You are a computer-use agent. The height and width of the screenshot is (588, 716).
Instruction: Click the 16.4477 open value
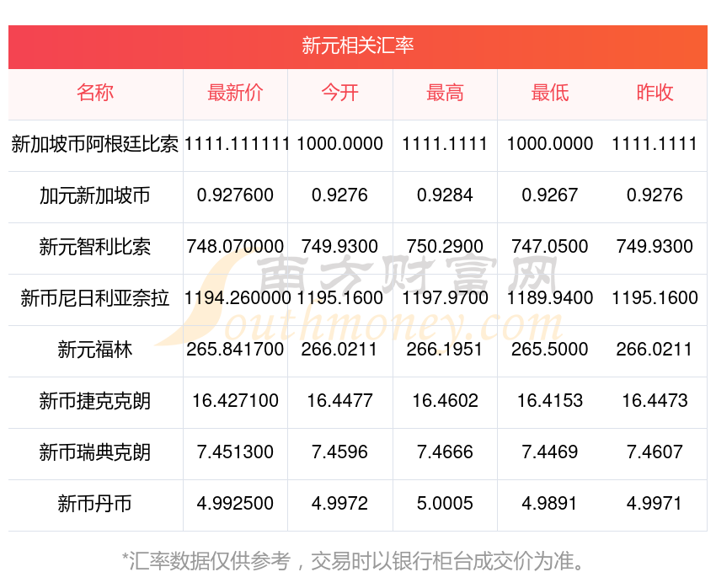pyautogui.click(x=340, y=401)
